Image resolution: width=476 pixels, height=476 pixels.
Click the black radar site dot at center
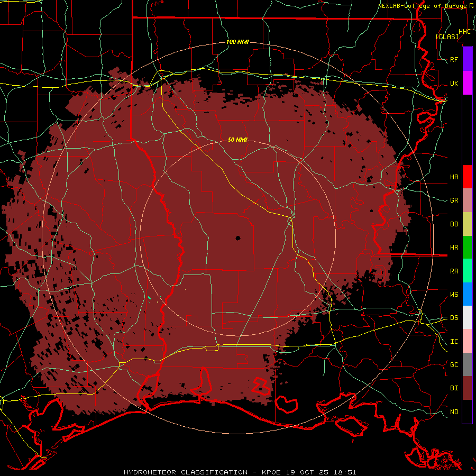[238, 238]
